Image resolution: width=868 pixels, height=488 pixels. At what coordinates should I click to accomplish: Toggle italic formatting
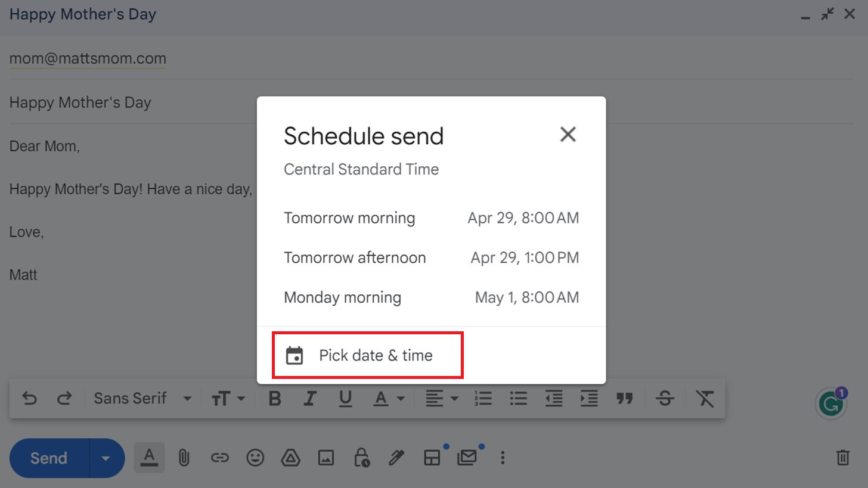coord(309,399)
